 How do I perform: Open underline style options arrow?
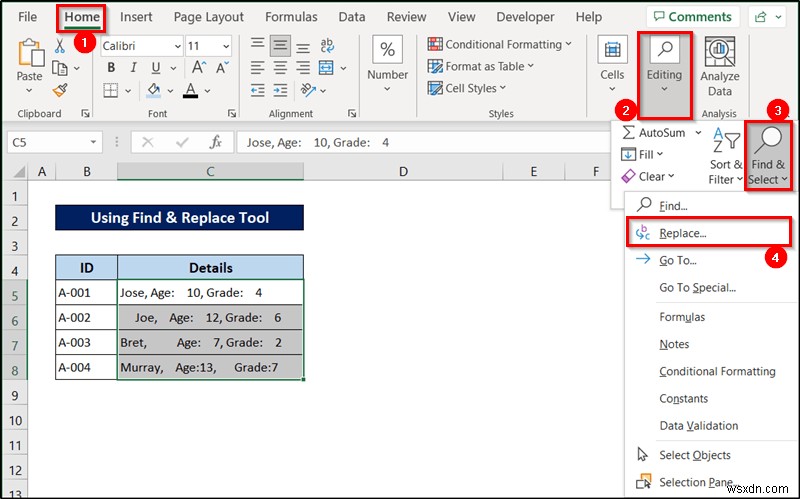click(173, 68)
